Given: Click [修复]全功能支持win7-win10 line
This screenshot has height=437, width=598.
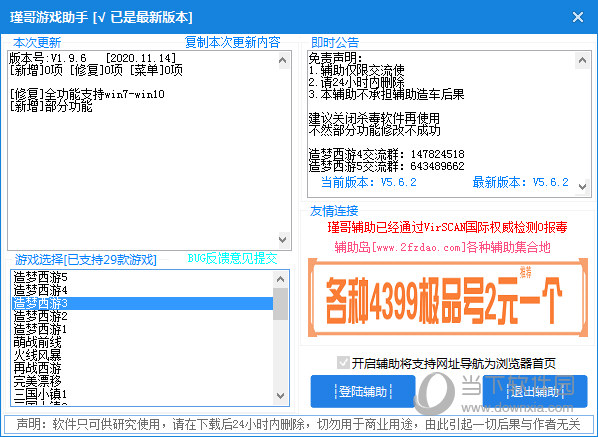Looking at the screenshot, I should (87, 94).
